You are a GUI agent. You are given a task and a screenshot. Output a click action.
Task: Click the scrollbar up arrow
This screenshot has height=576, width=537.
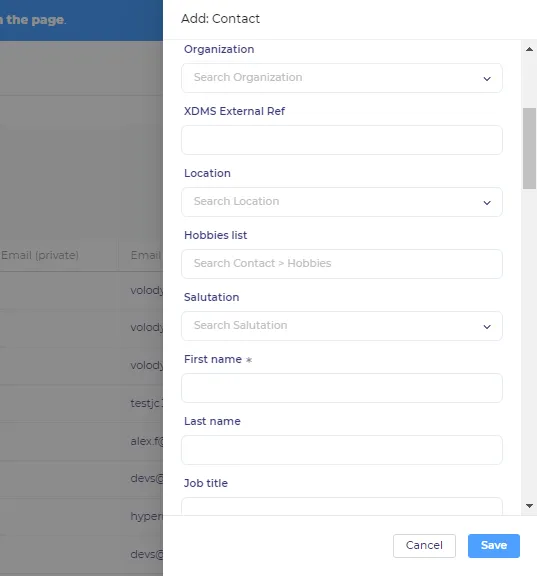point(529,49)
